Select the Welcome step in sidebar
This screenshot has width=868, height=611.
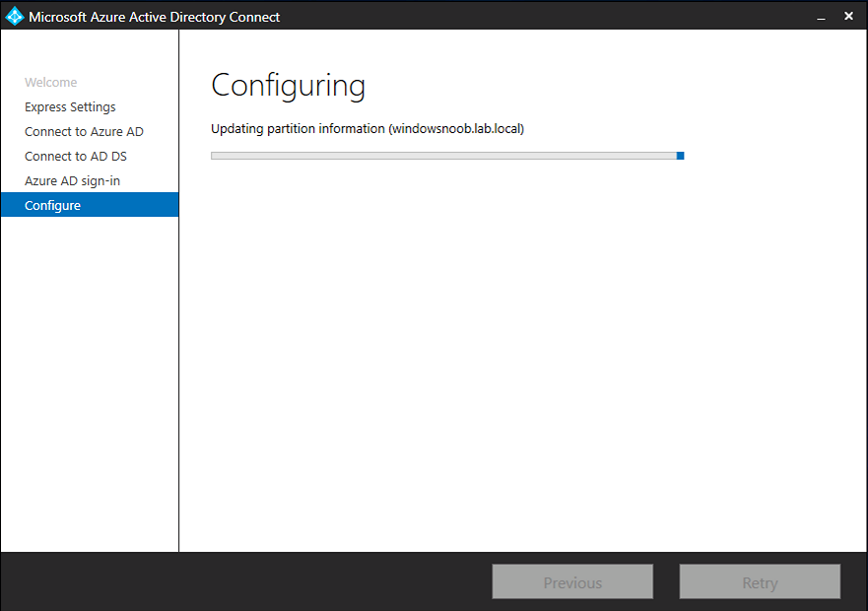(51, 82)
